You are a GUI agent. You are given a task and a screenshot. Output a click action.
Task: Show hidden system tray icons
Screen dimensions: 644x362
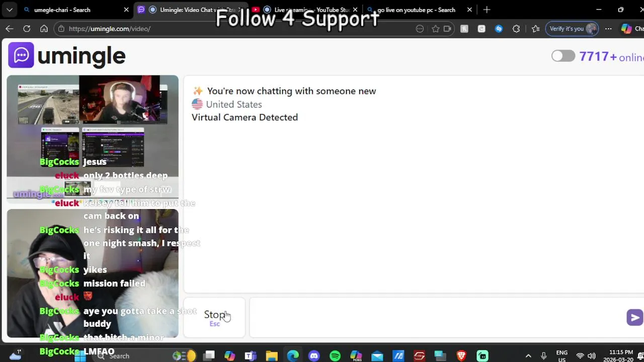coord(528,356)
